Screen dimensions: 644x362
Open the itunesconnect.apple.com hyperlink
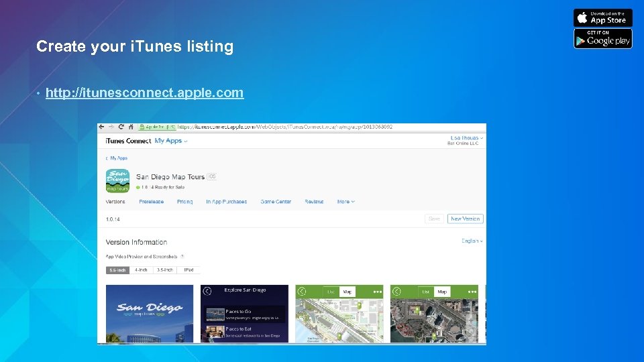tap(145, 93)
